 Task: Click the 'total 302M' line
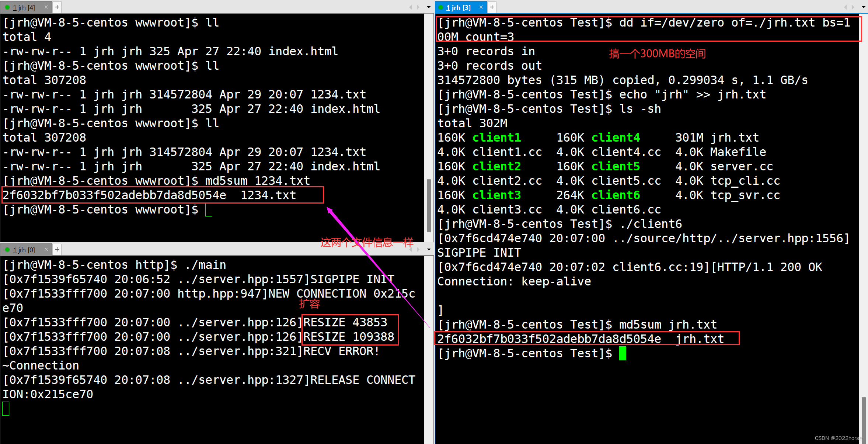pos(472,123)
